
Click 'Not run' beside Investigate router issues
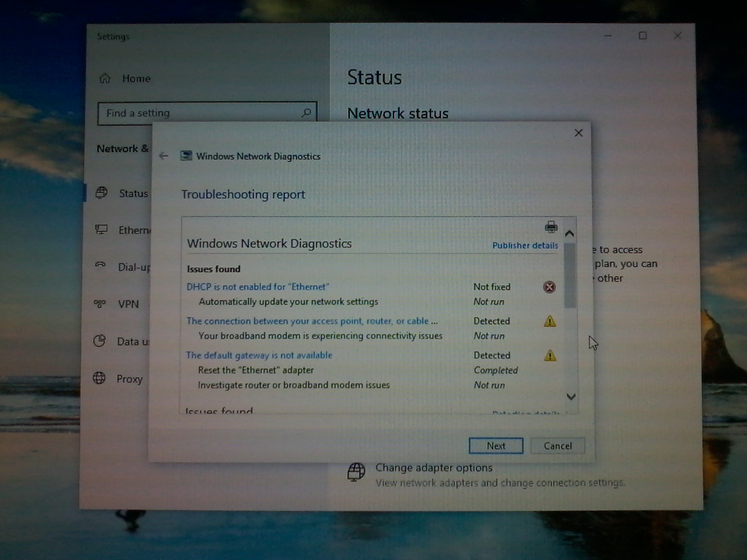coord(489,385)
